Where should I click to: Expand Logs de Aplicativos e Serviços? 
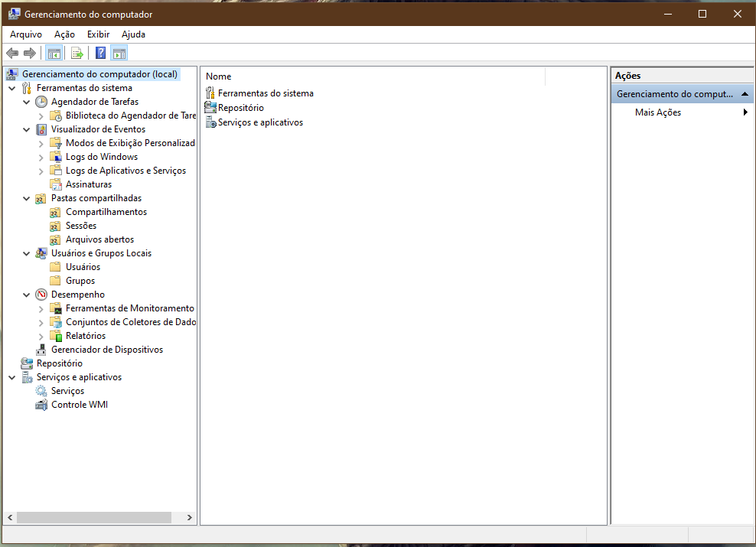click(41, 171)
